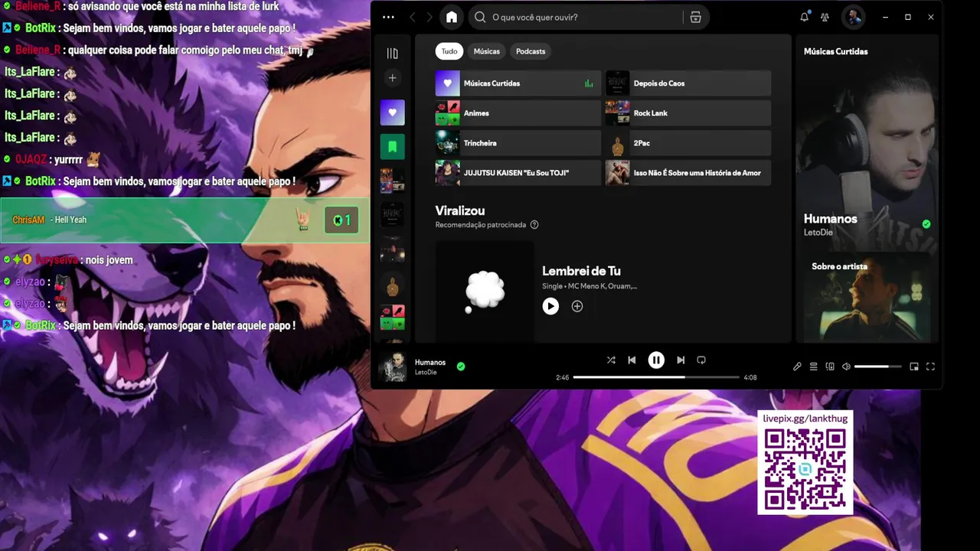Image resolution: width=980 pixels, height=551 pixels.
Task: Go forward with the right arrow
Action: coord(430,17)
